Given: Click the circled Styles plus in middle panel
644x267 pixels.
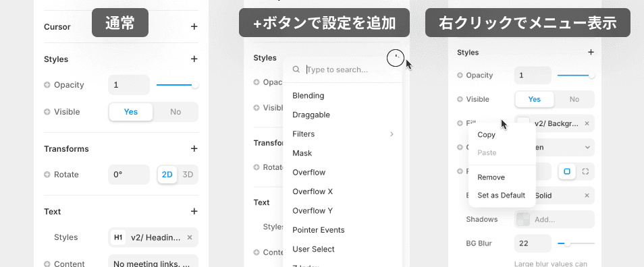Looking at the screenshot, I should point(395,58).
